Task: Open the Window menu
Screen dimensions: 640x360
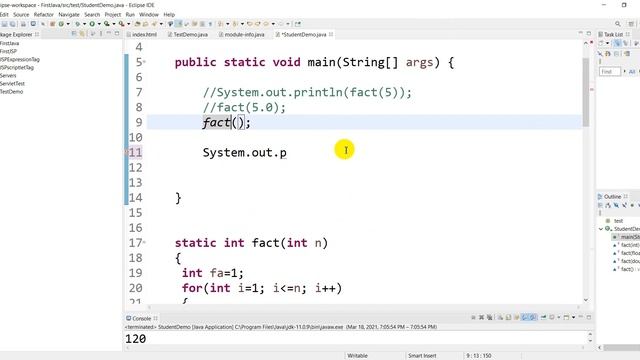Action: click(149, 14)
